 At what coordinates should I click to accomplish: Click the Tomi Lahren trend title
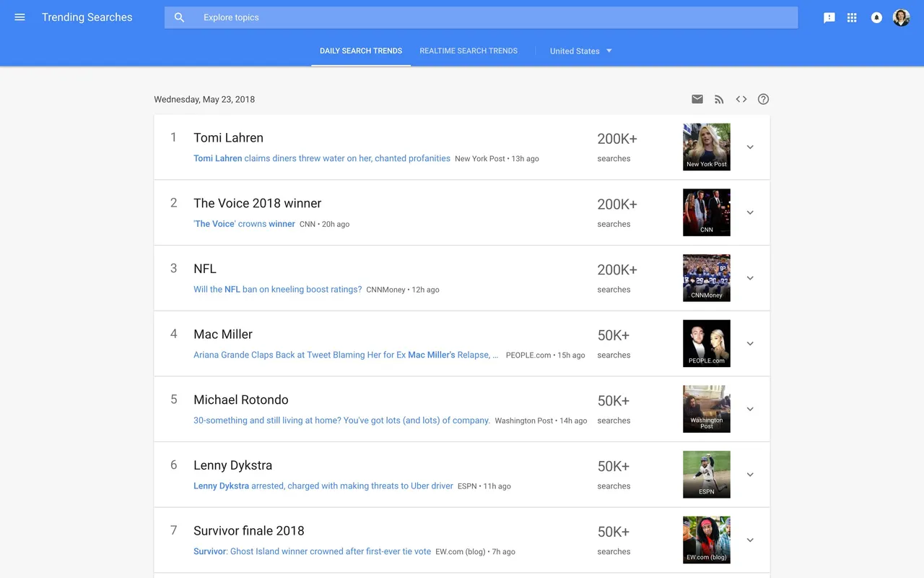[228, 138]
